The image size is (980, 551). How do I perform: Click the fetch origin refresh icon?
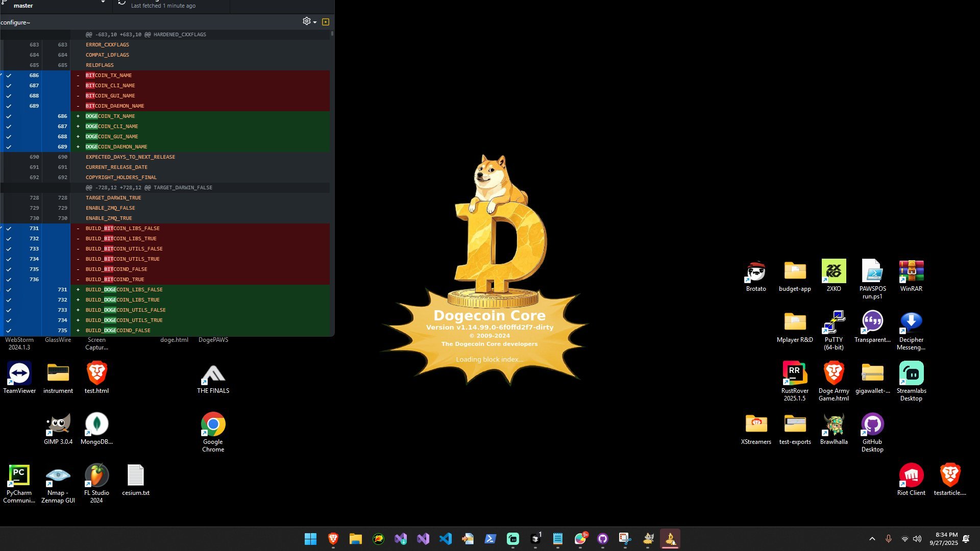(x=122, y=3)
